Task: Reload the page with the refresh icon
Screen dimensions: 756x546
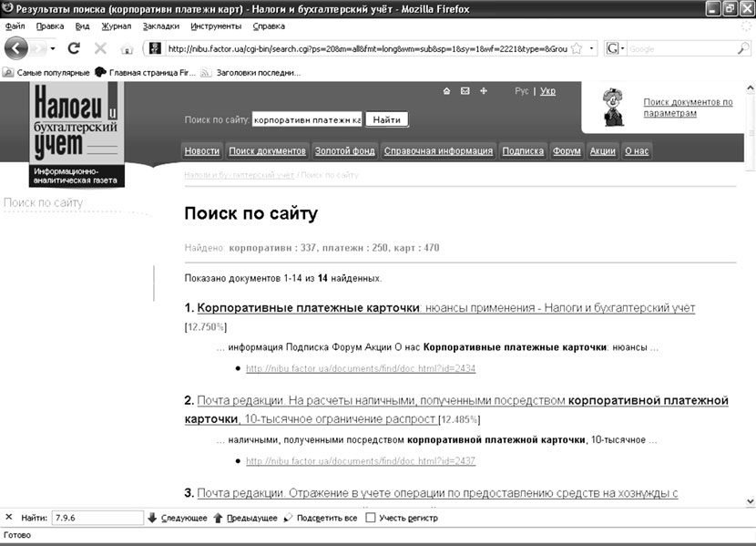Action: 75,48
